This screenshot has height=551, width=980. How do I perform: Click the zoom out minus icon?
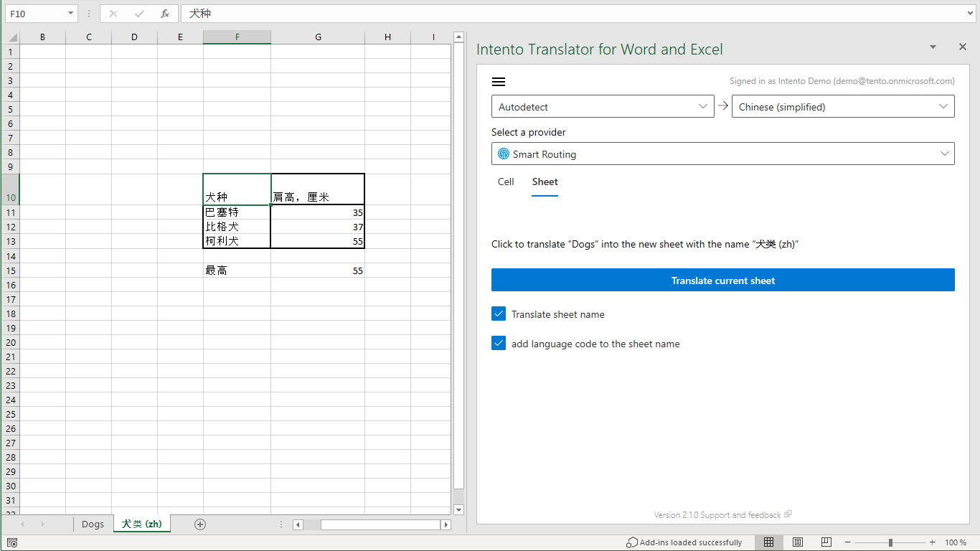click(847, 542)
